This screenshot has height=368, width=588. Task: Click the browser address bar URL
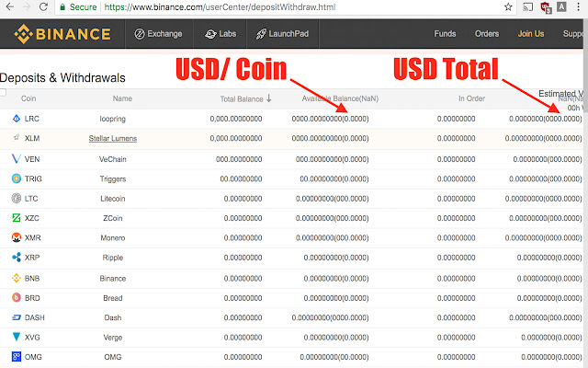(x=220, y=6)
